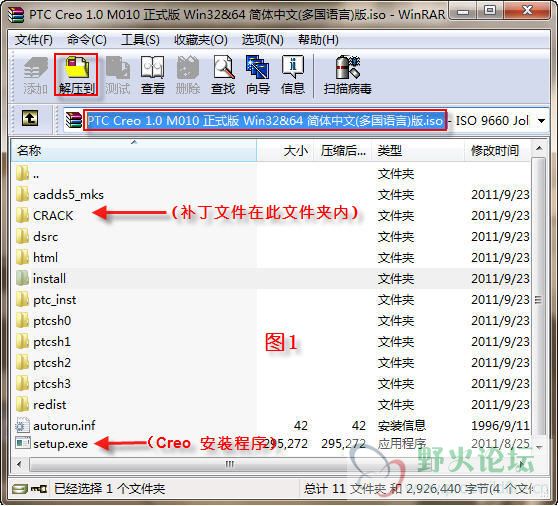Select the ptcsh1 folder name

[x=52, y=342]
